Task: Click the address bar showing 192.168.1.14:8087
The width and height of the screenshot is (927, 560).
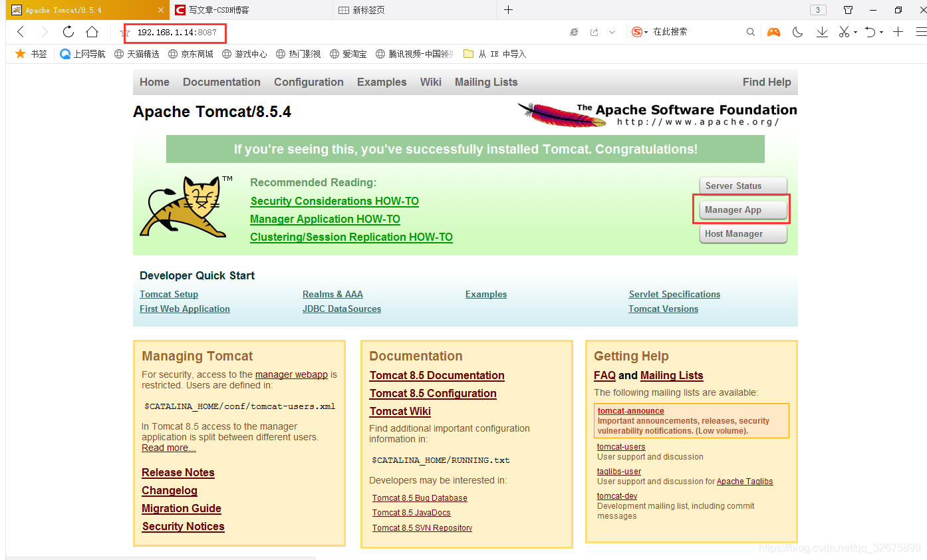Action: click(x=177, y=33)
